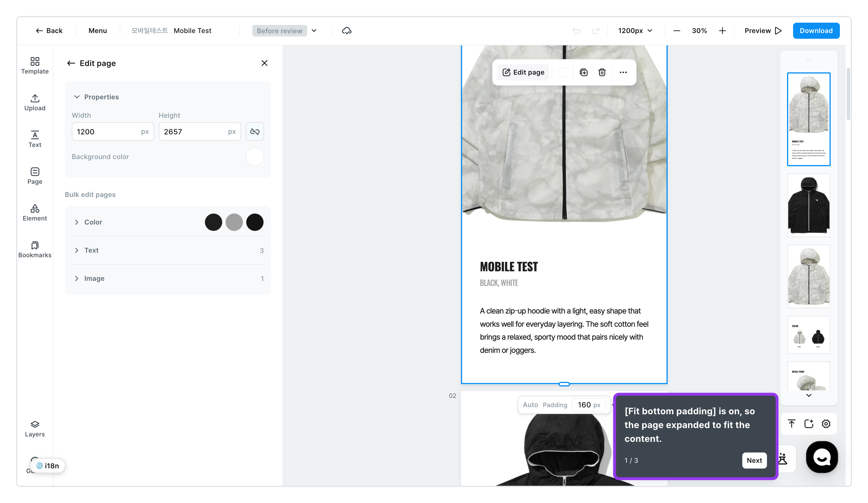Viewport: 868px width, 503px height.
Task: Click the redo arrow
Action: 596,31
